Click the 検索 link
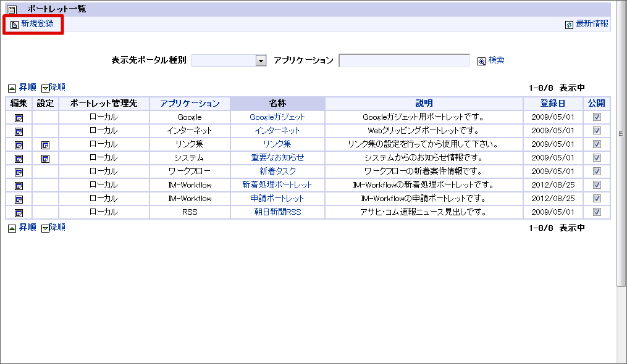627x364 pixels. (496, 60)
